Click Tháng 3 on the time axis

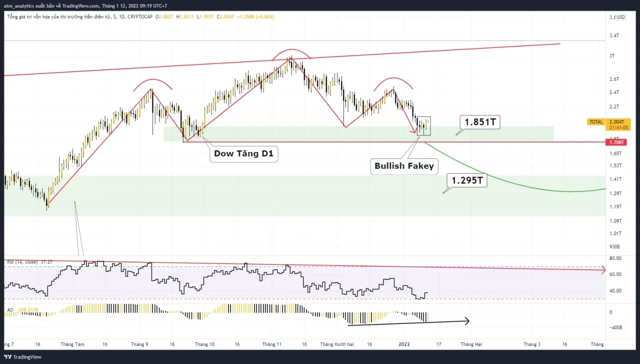coord(532,344)
